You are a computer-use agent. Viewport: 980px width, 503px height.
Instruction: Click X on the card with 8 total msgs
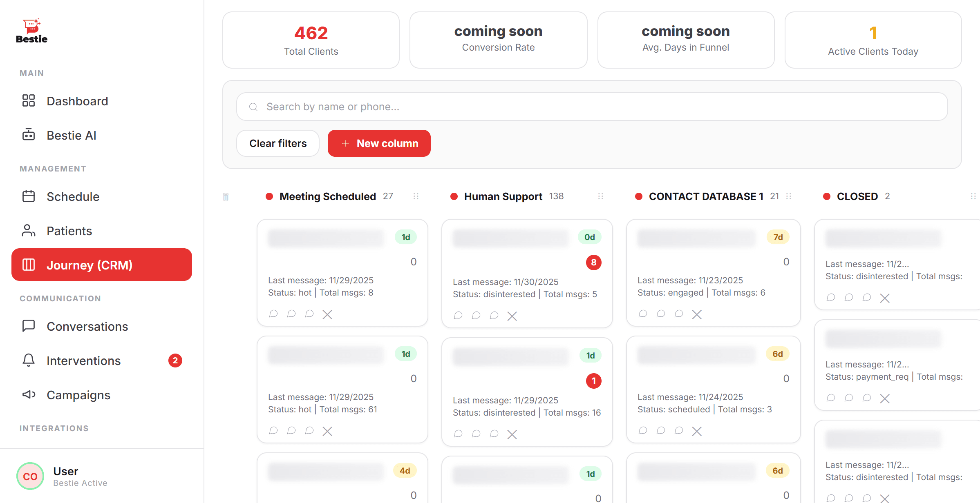327,314
